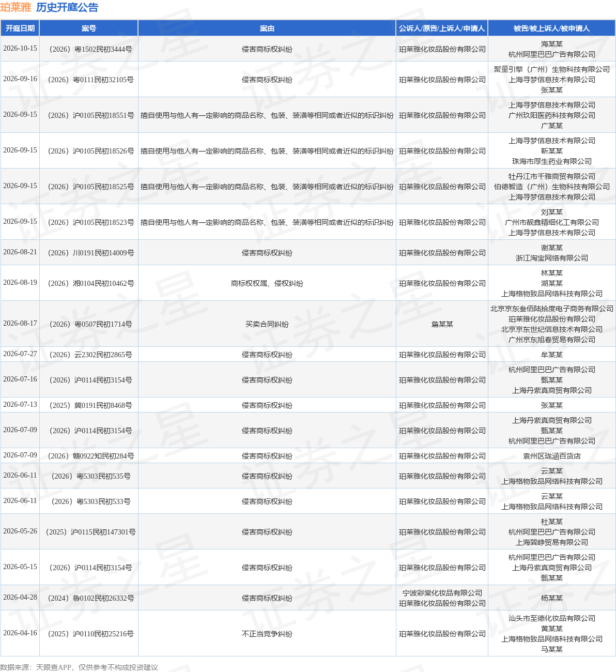Image resolution: width=616 pixels, height=672 pixels.
Task: Click the 公诉人/原告/上诉人/申请人 column header
Action: tap(442, 28)
